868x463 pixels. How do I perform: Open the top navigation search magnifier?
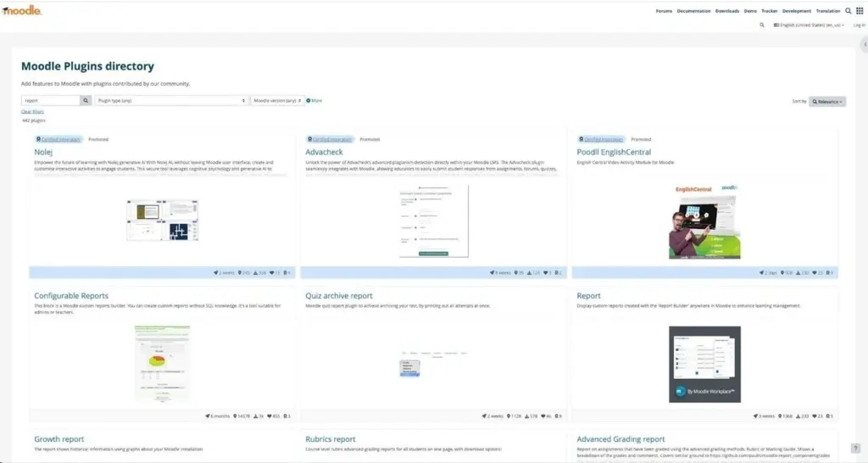pos(848,10)
